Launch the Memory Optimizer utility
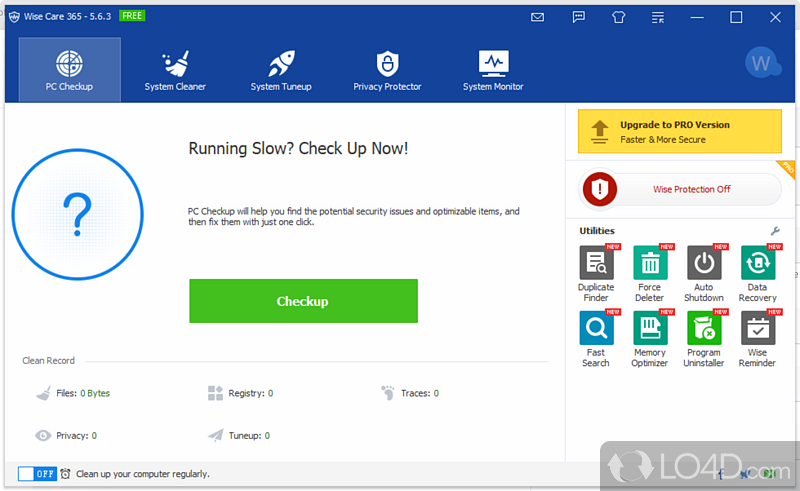Screen dimensions: 800x491 (650, 329)
